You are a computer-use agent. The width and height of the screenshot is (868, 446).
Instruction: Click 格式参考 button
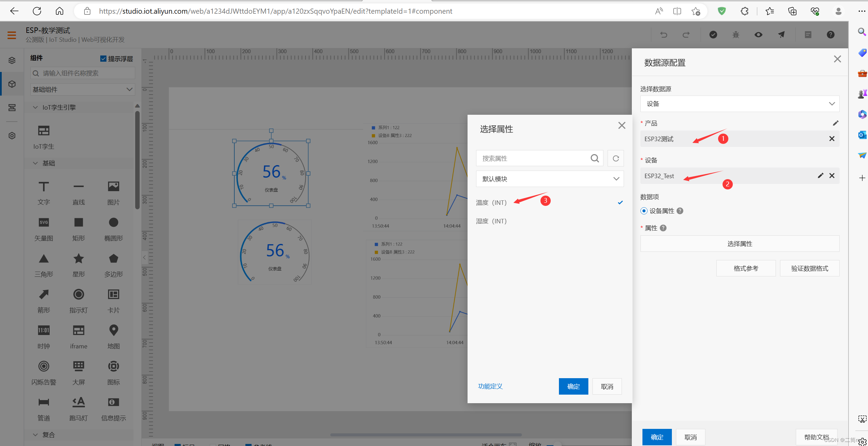pyautogui.click(x=746, y=268)
